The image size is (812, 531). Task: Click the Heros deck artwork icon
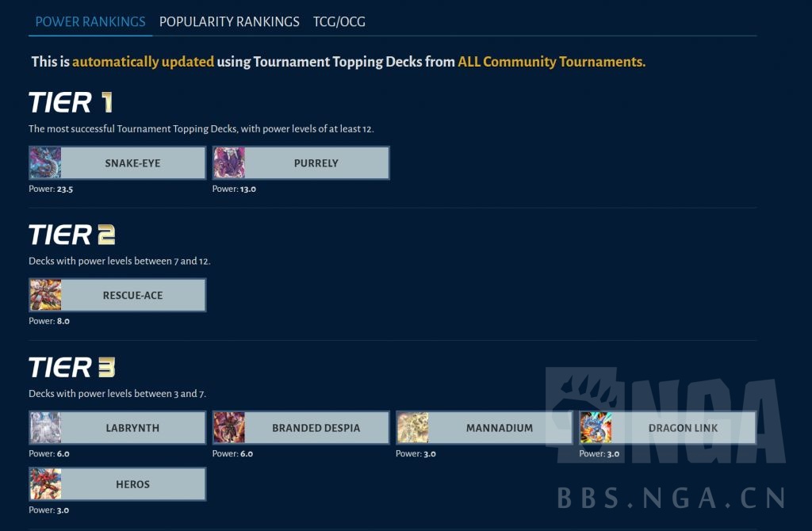45,484
